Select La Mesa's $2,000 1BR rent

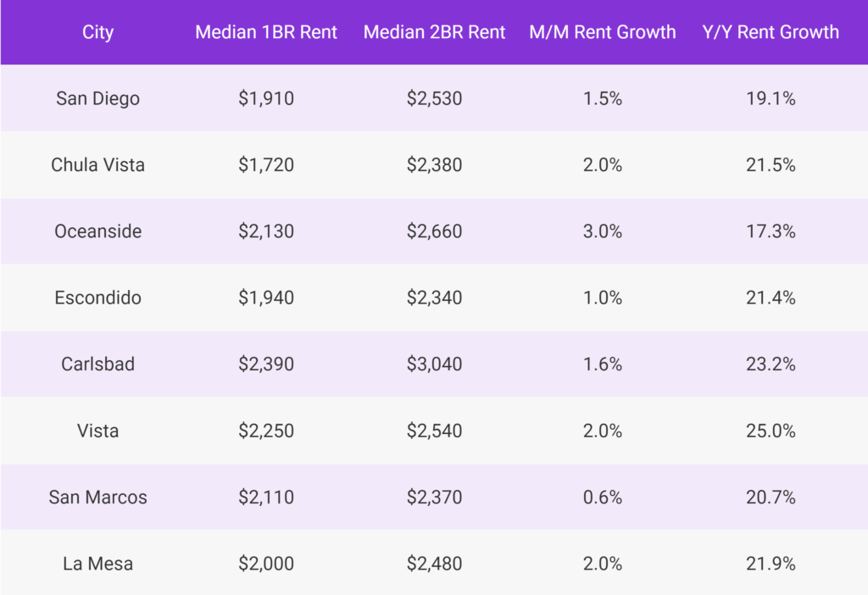pos(266,564)
